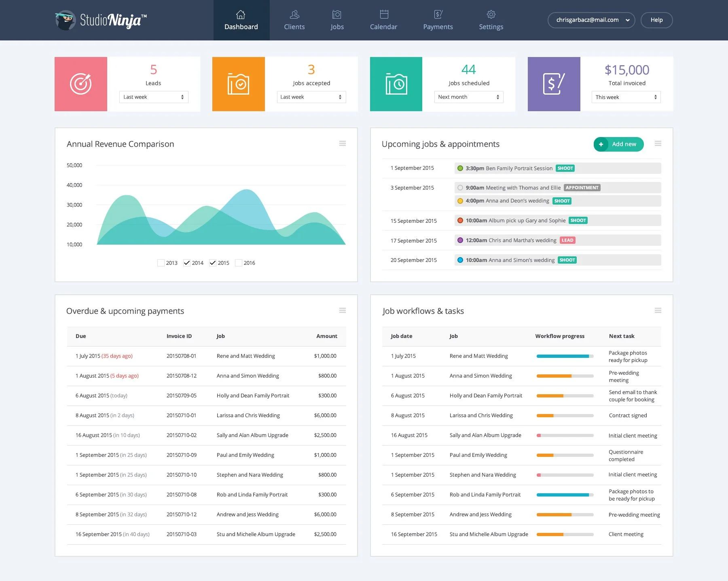Open the Settings tab

coord(491,20)
